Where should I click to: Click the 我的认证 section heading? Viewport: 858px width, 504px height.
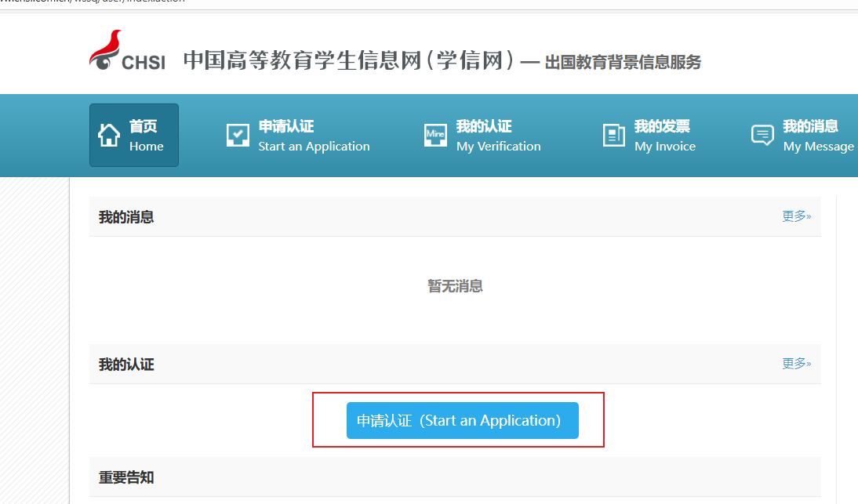click(126, 364)
